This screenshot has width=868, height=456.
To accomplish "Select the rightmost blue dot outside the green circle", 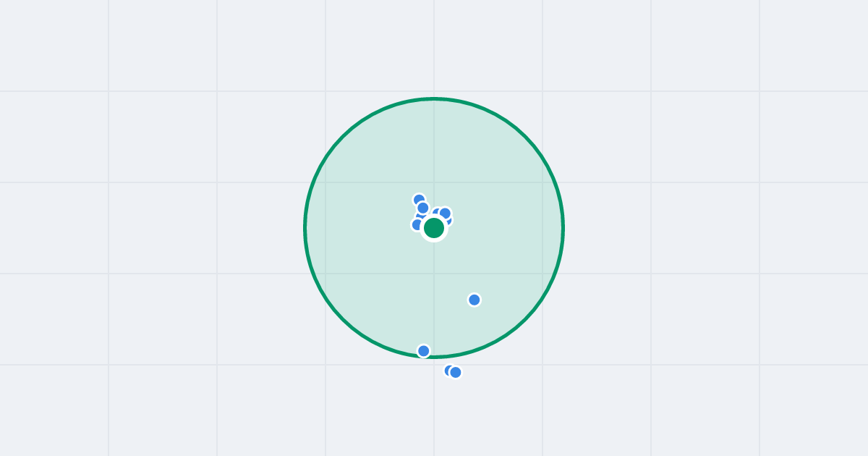I will pos(456,373).
